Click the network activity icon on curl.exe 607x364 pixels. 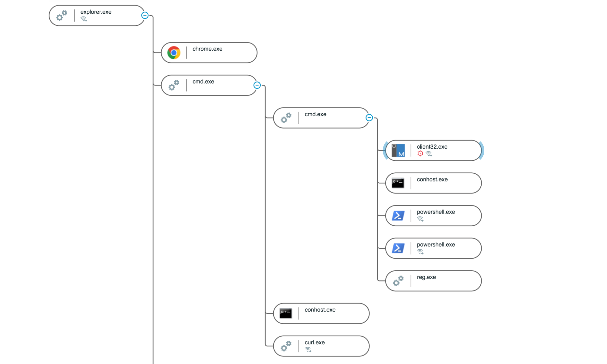pos(309,350)
